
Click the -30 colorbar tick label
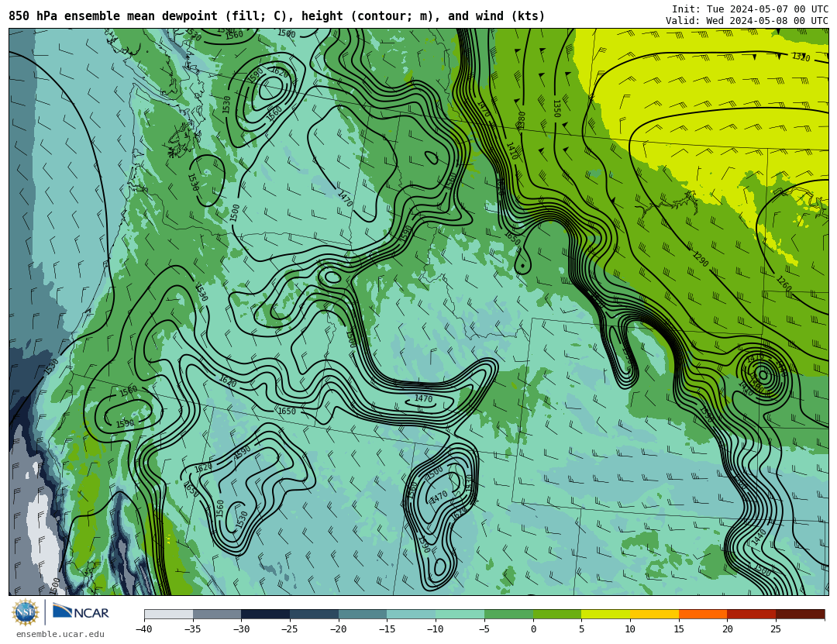click(241, 629)
